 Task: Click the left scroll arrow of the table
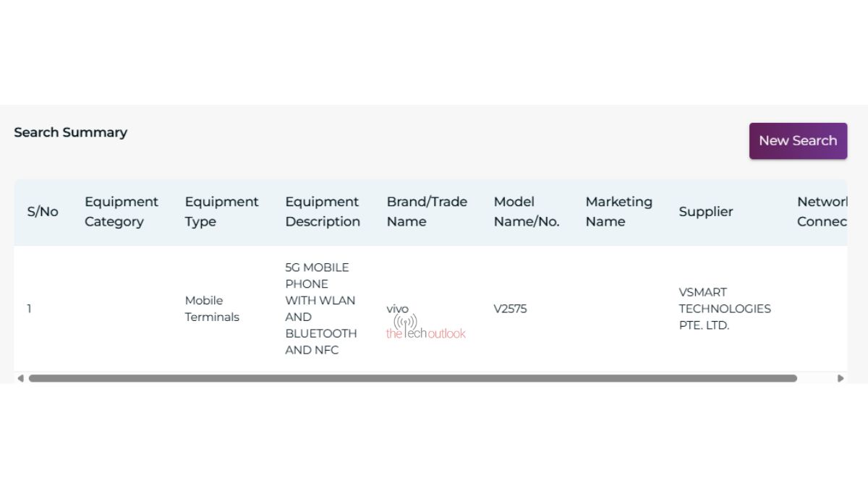[20, 378]
